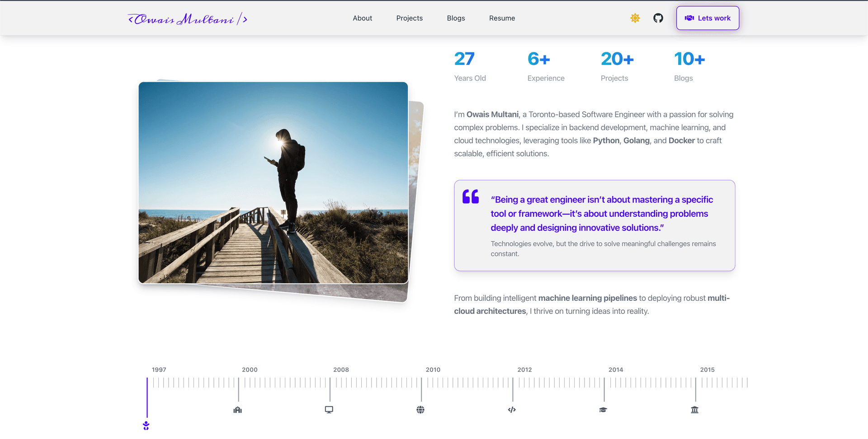The height and width of the screenshot is (439, 868).
Task: Switch to the Projects tab
Action: coord(409,18)
